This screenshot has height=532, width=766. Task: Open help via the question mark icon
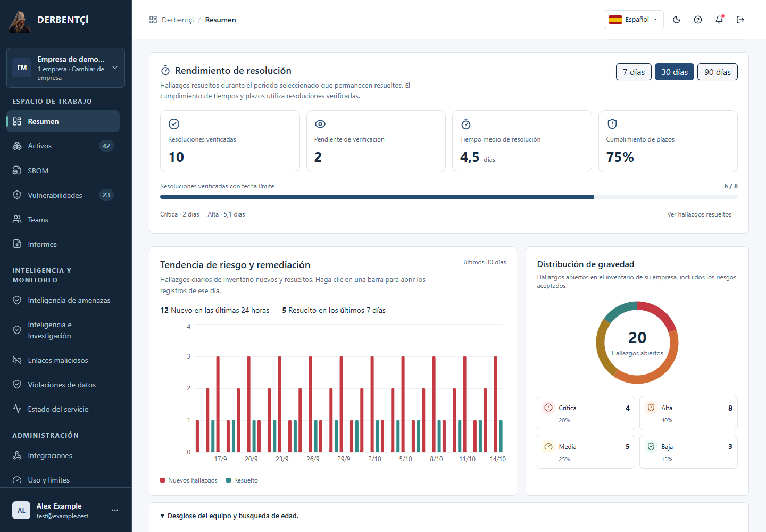coord(698,20)
